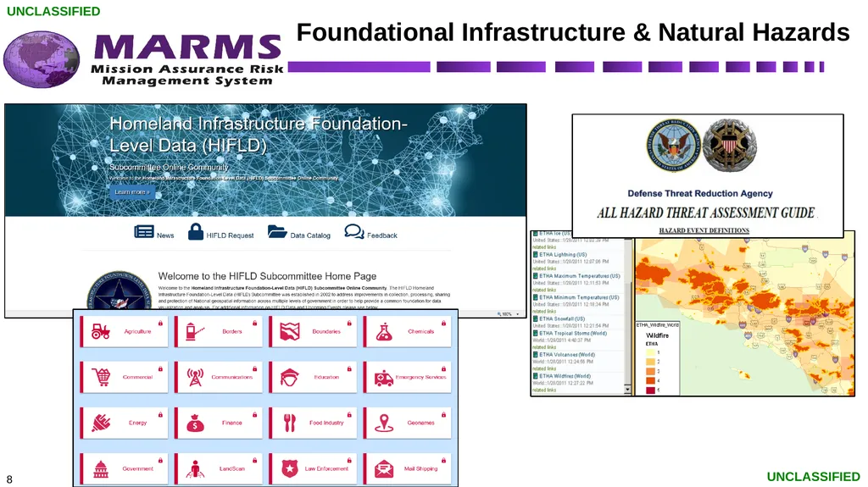Image resolution: width=868 pixels, height=487 pixels.
Task: Click the Defense Threat Reduction Agency seal
Action: 673,146
